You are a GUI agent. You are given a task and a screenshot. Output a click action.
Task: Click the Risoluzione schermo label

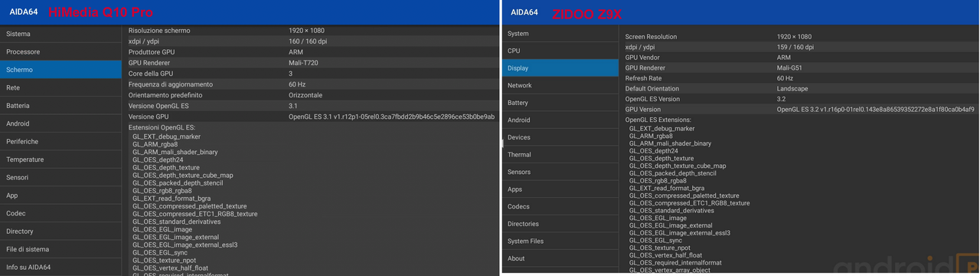point(159,31)
